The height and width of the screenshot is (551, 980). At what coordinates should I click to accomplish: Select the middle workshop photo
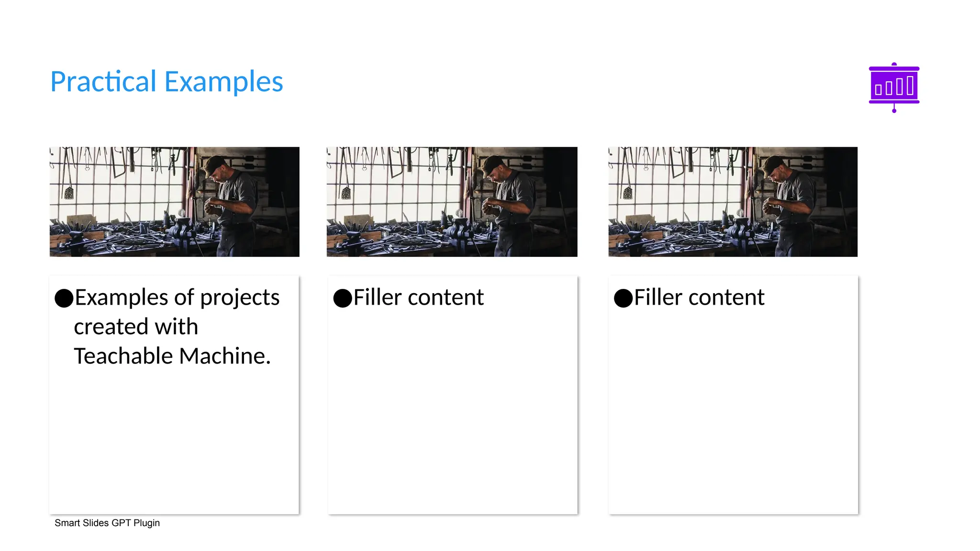pyautogui.click(x=452, y=201)
